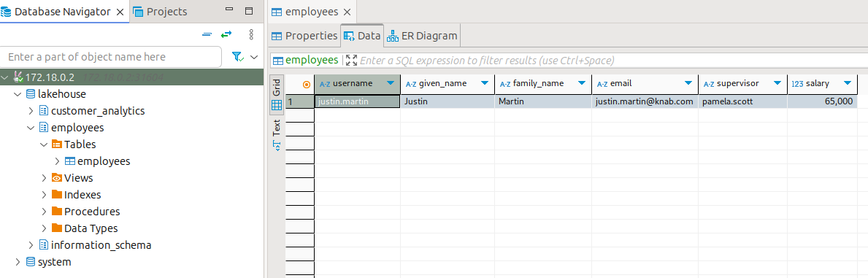Open navigator view menu three dots
Viewport: 868px width, 278px height.
[251, 34]
